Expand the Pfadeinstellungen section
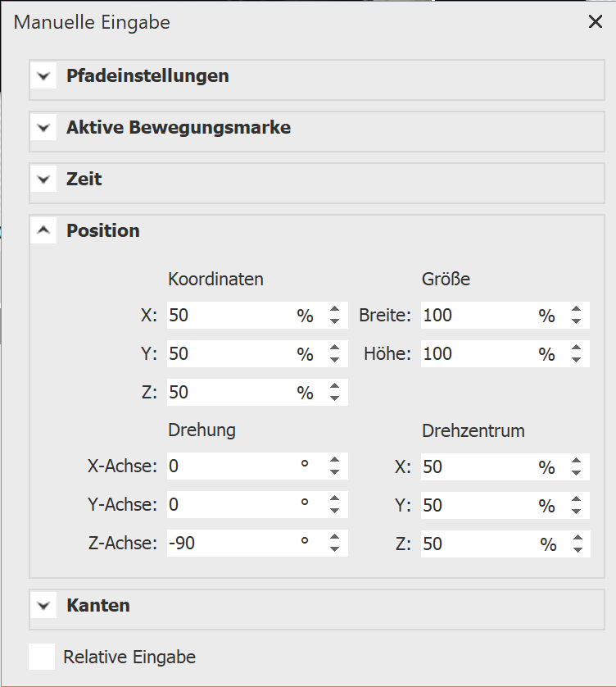 (43, 77)
